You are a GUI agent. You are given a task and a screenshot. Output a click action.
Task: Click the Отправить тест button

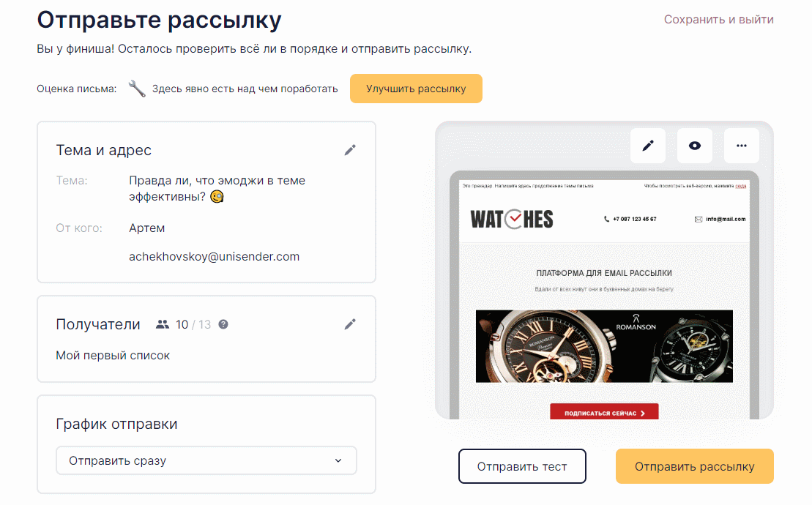pos(522,466)
